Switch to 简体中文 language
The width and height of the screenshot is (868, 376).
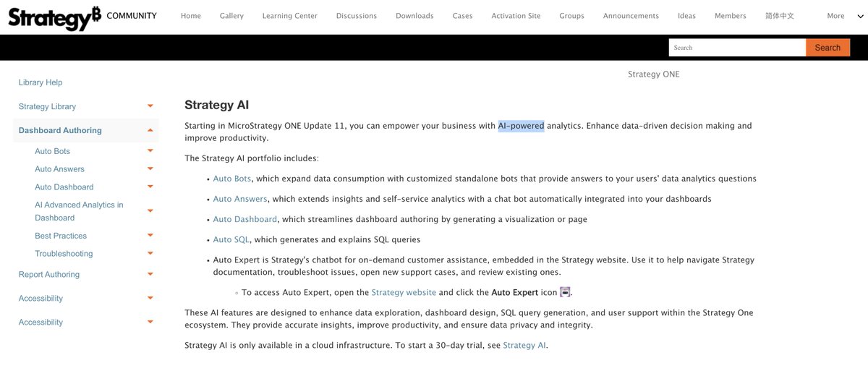pyautogui.click(x=780, y=16)
